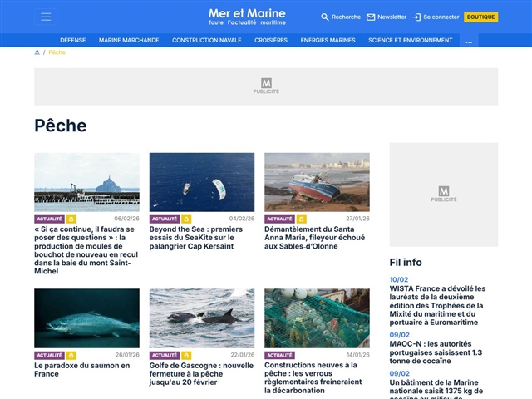Open the Energies Marines section

tap(328, 40)
